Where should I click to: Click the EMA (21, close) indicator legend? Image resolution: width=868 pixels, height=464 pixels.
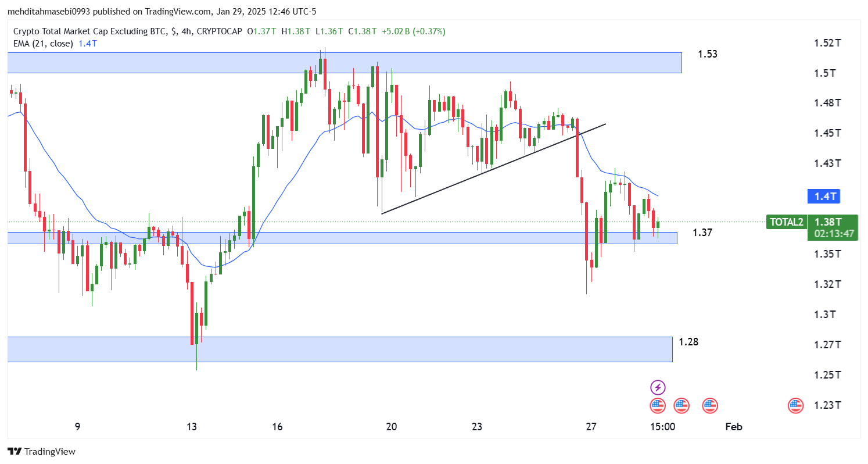(43, 43)
